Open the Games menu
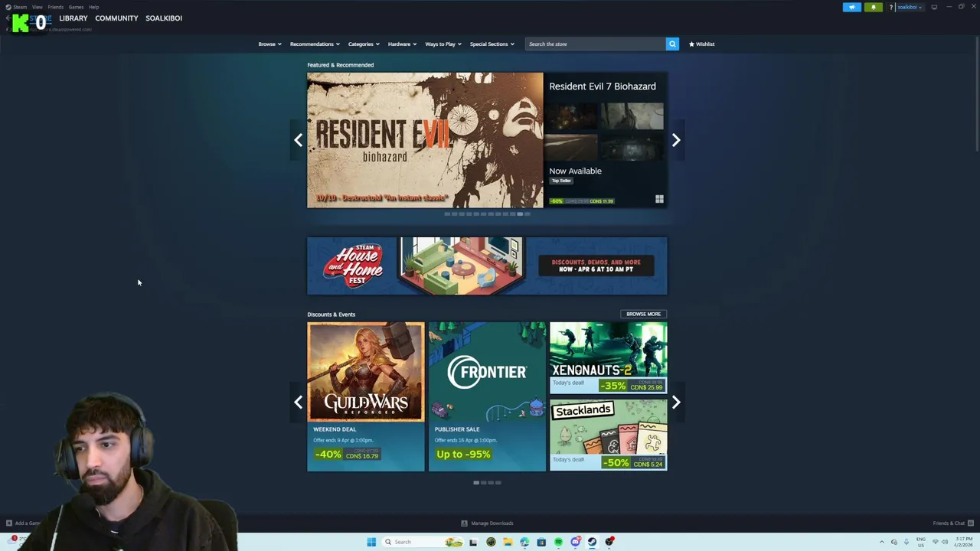The image size is (980, 551). (x=76, y=7)
